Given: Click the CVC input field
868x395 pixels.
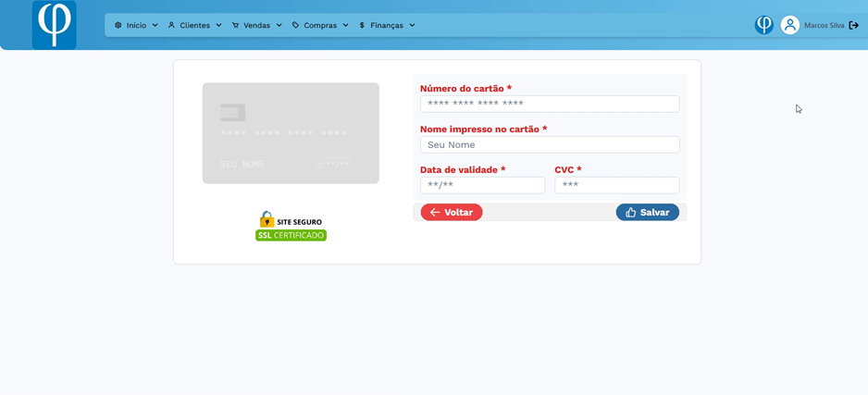Looking at the screenshot, I should pos(616,185).
